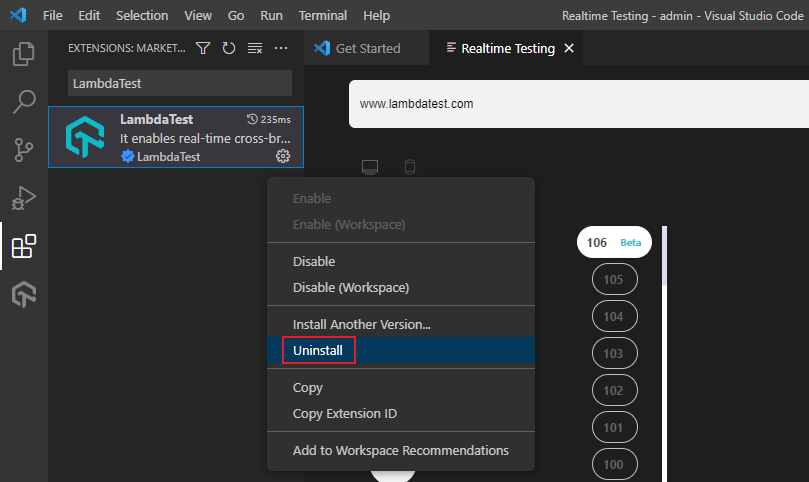
Task: Select the Extensions view icon
Action: 24,246
